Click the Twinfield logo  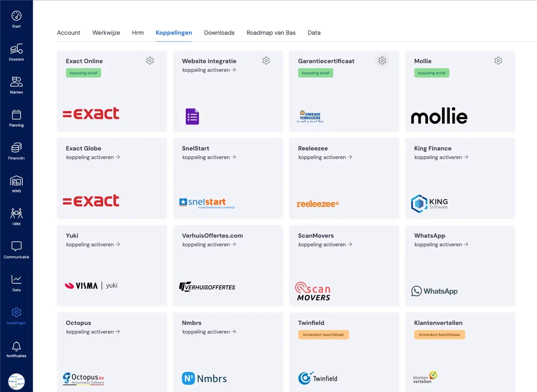[x=318, y=378]
